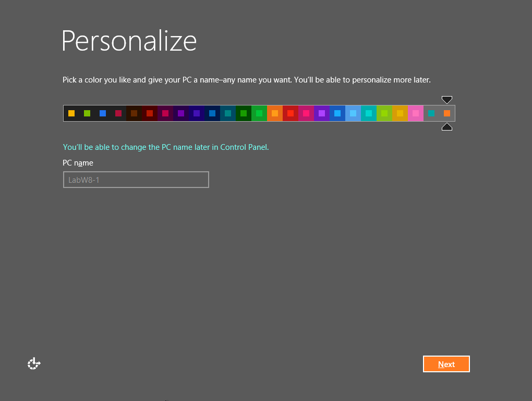This screenshot has height=401, width=532.
Task: Click the Control Panel hint text
Action: tap(165, 147)
